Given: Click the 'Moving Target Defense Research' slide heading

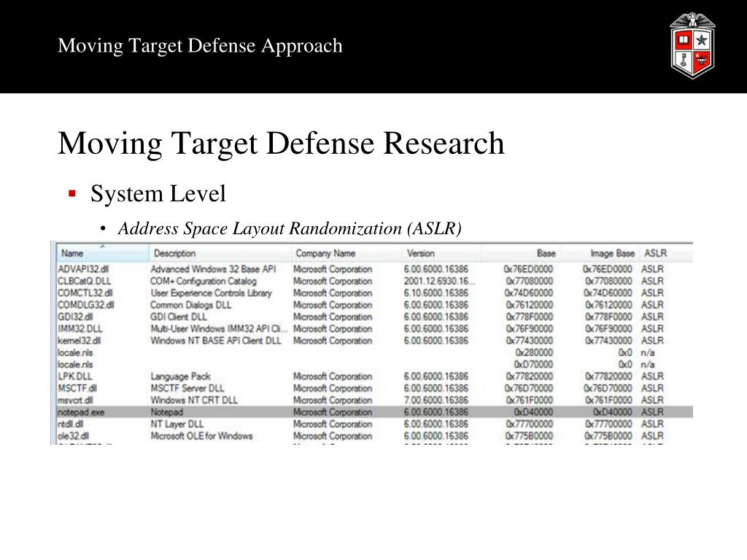Looking at the screenshot, I should pos(281,143).
